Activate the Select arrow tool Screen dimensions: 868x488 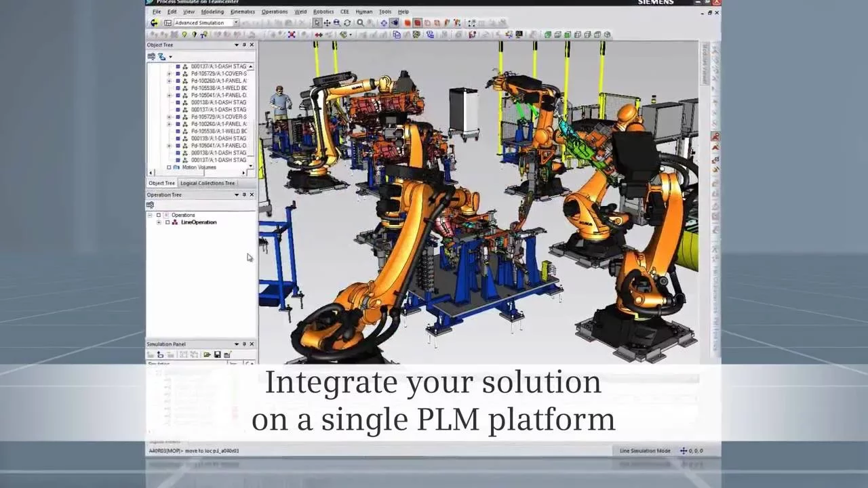tap(317, 23)
